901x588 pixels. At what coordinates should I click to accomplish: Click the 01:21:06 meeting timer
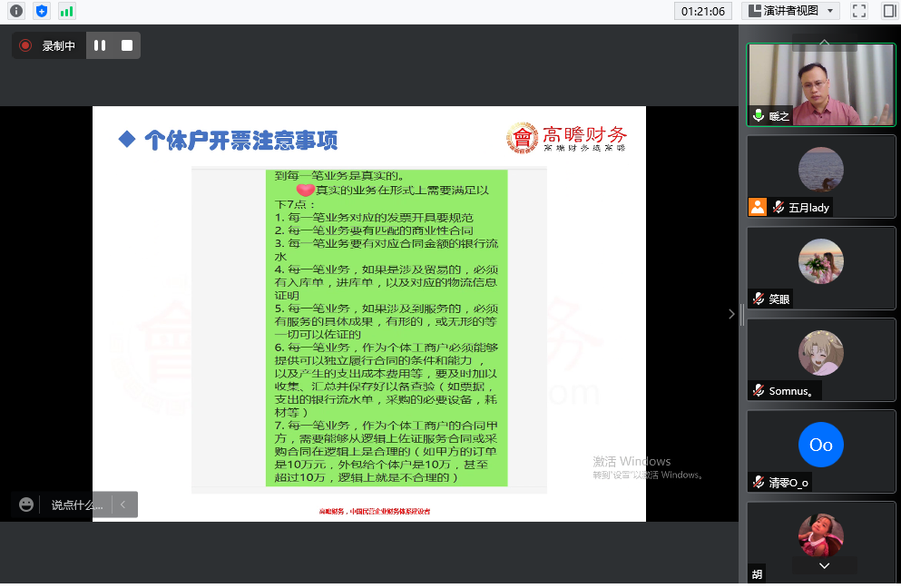click(703, 11)
